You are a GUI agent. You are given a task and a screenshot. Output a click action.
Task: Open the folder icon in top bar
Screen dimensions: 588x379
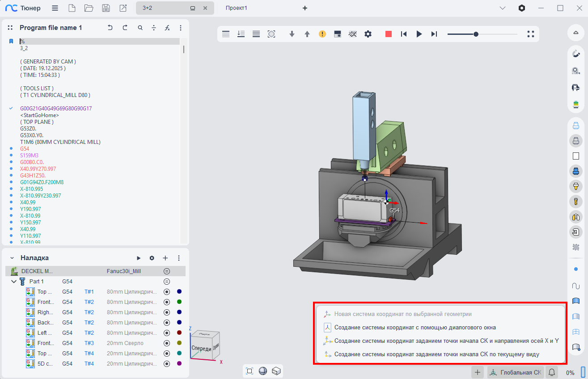[89, 8]
